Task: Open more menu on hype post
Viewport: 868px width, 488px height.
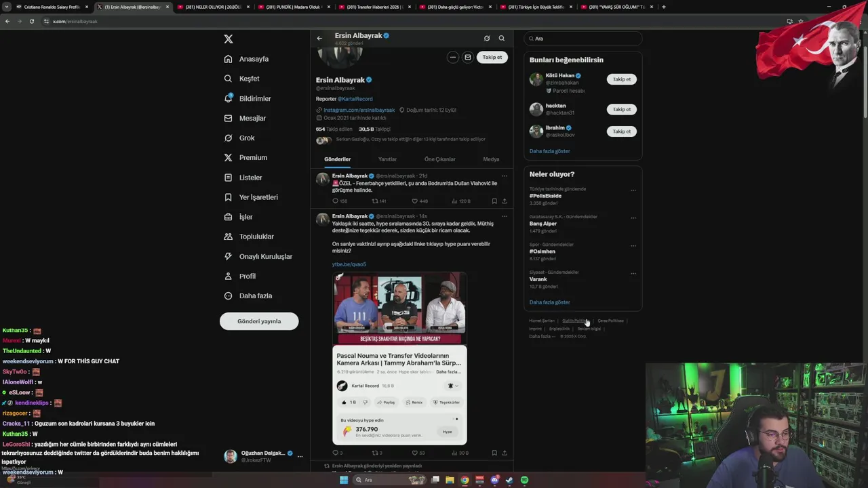Action: (505, 216)
